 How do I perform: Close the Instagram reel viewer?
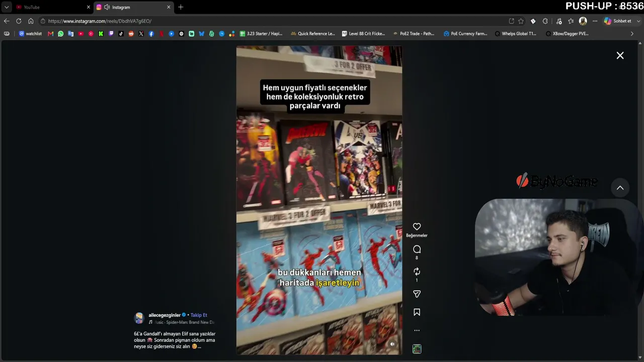point(620,55)
